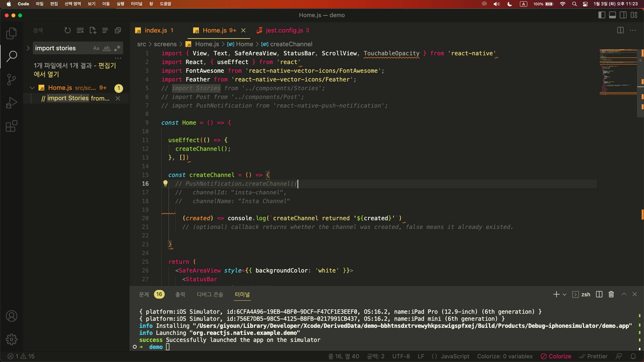Split the editor to the right
Screen dimensions: 644x362
[x=620, y=30]
